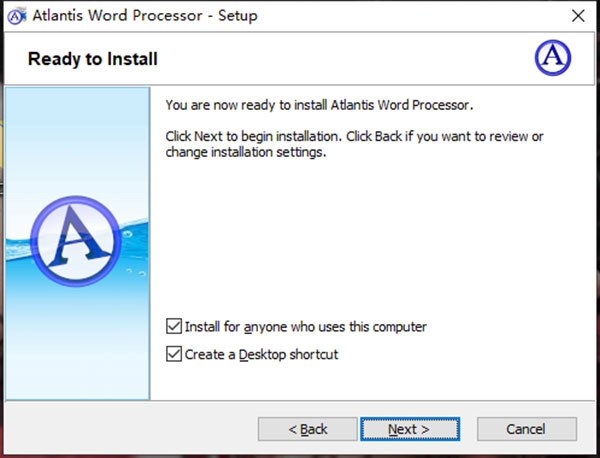Click the 'Ready to Install' heading
The image size is (600, 458).
(x=93, y=59)
